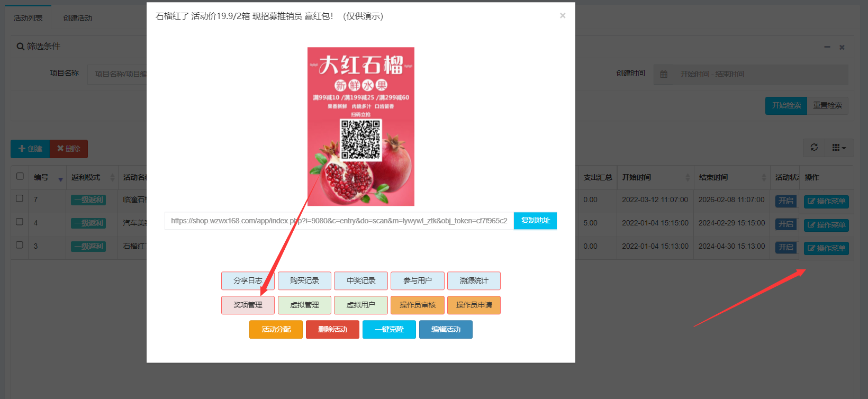Click the pomegranate poster image
This screenshot has width=868, height=399.
[361, 126]
